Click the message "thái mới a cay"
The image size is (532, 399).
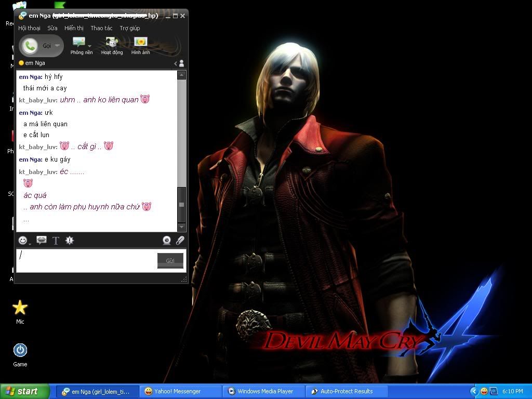click(x=45, y=88)
